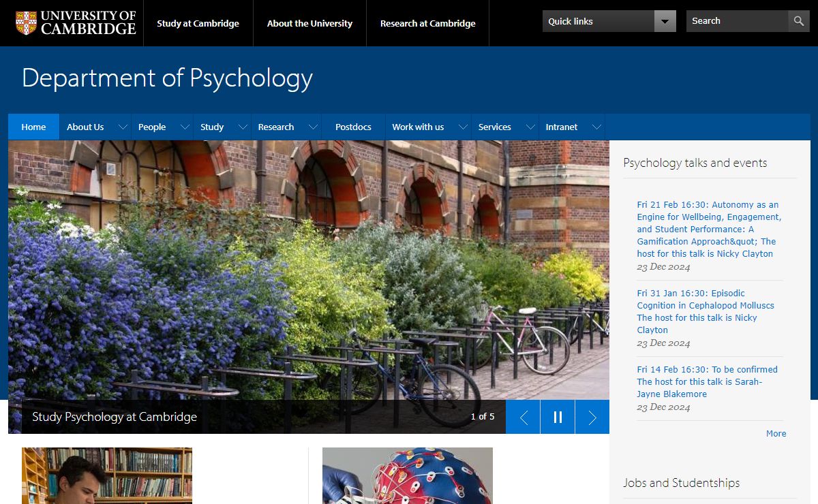Expand the People submenu arrow

coord(184,127)
